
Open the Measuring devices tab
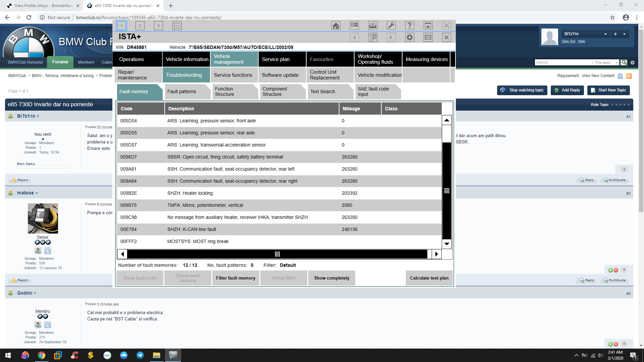pyautogui.click(x=426, y=59)
